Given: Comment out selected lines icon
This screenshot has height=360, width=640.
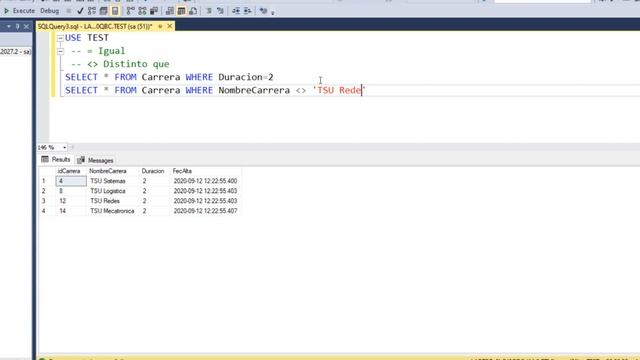Looking at the screenshot, I should pos(209,11).
